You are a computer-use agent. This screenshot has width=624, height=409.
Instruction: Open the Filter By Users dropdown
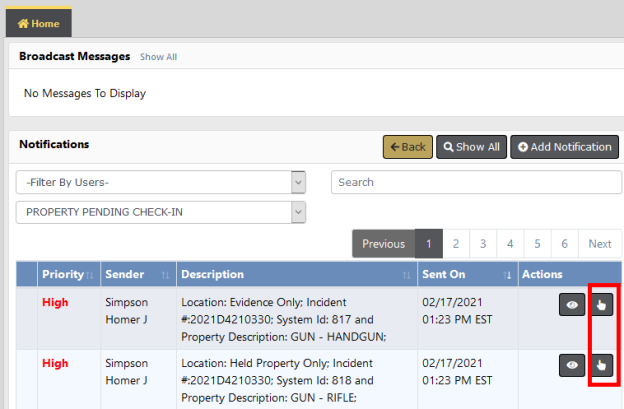(x=160, y=182)
